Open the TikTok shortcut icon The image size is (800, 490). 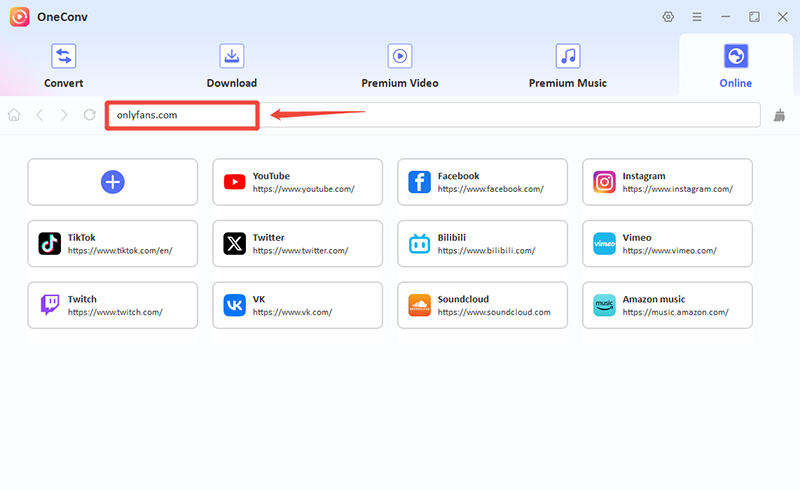coord(49,243)
